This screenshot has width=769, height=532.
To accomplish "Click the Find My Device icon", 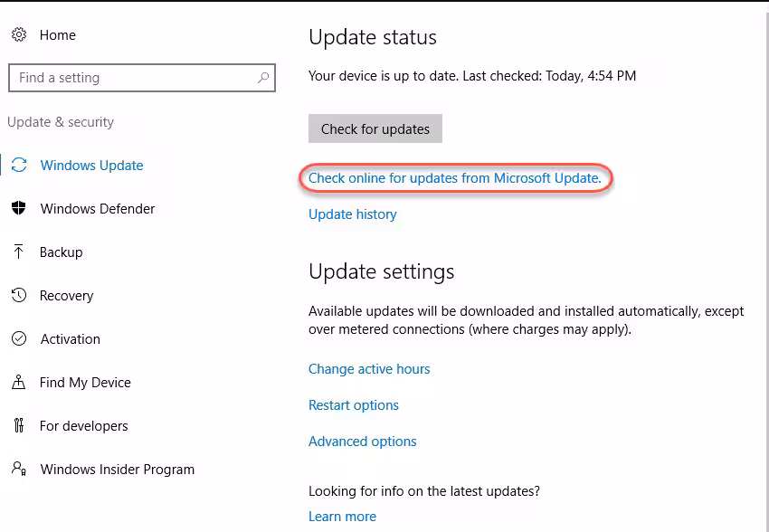I will pos(19,383).
